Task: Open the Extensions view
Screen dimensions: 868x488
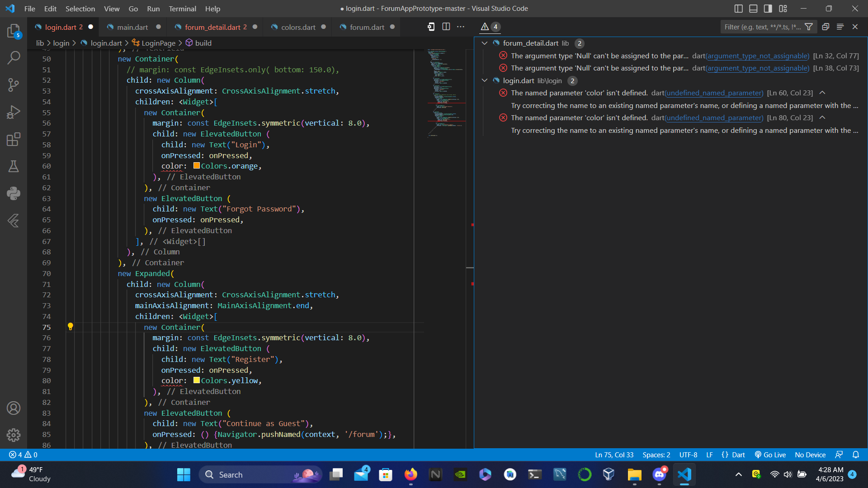Action: click(14, 139)
